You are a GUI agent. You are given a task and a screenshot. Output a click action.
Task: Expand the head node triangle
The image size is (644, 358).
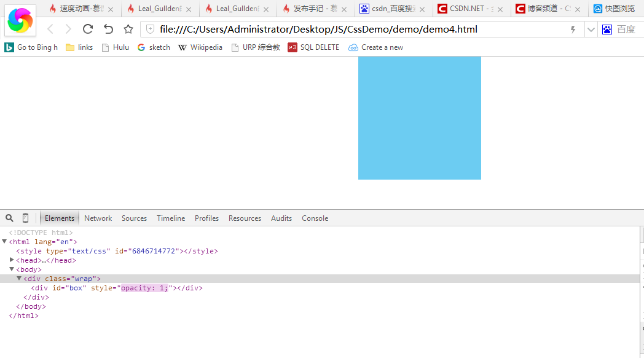[12, 260]
